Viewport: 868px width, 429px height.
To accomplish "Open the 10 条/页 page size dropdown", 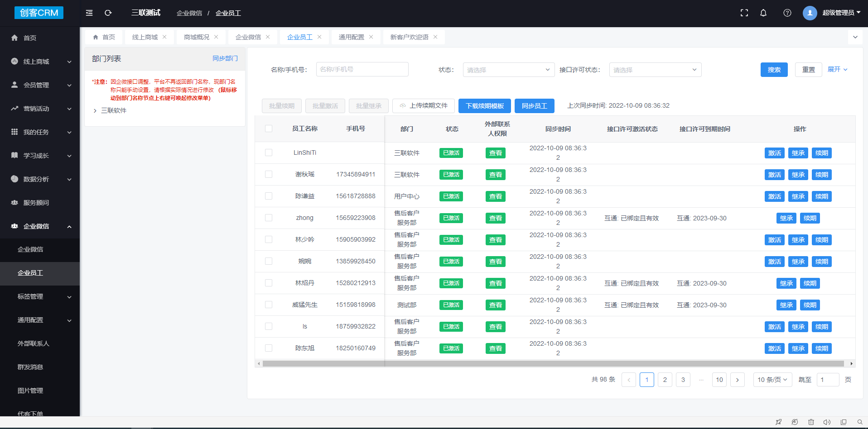I will (x=772, y=380).
